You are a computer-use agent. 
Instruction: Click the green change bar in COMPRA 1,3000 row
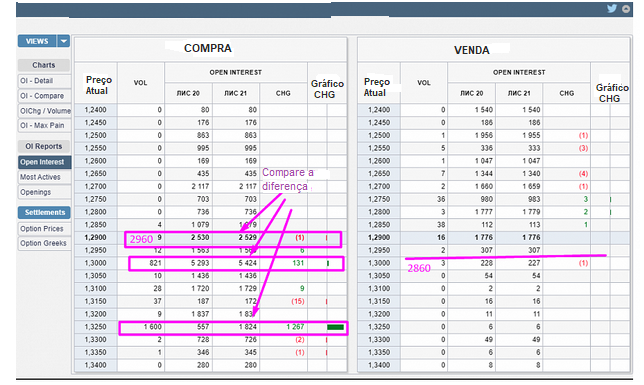click(328, 263)
